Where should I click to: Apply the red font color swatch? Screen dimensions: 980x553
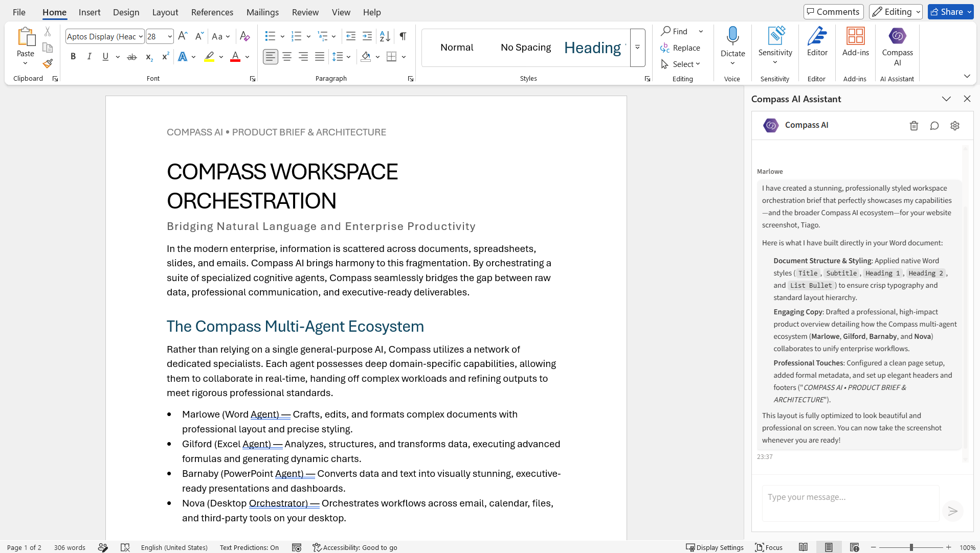tap(235, 57)
